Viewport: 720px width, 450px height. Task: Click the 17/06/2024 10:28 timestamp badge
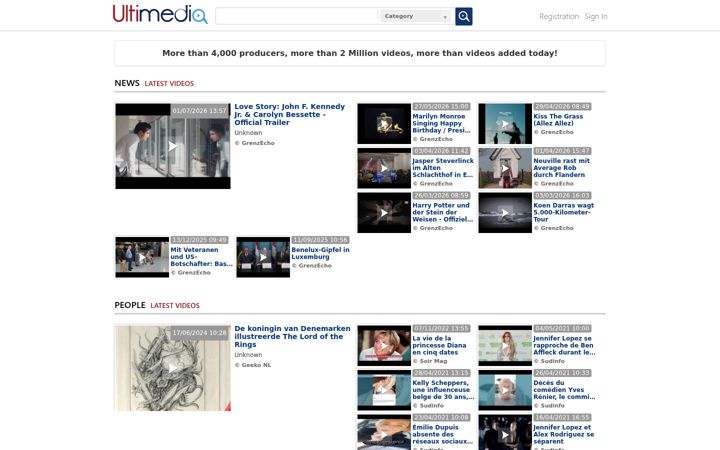200,333
